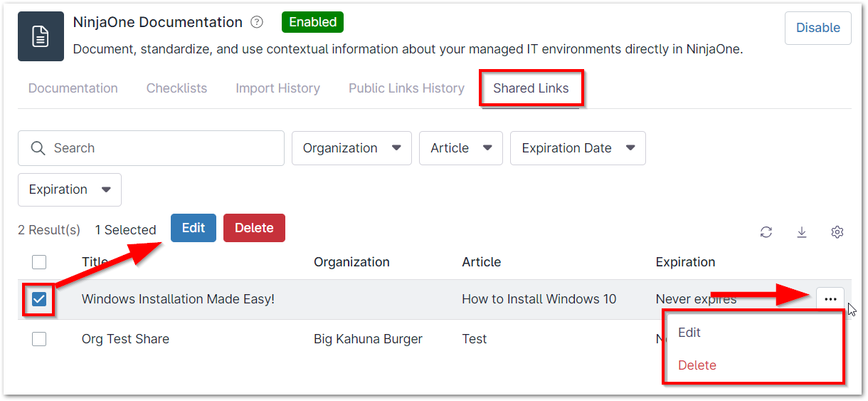Expand the Organization filter dropdown
Image resolution: width=868 pixels, height=401 pixels.
click(351, 148)
